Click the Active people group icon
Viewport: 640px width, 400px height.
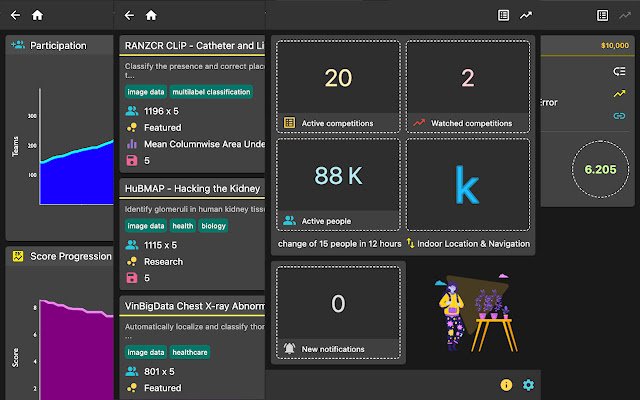tap(289, 220)
